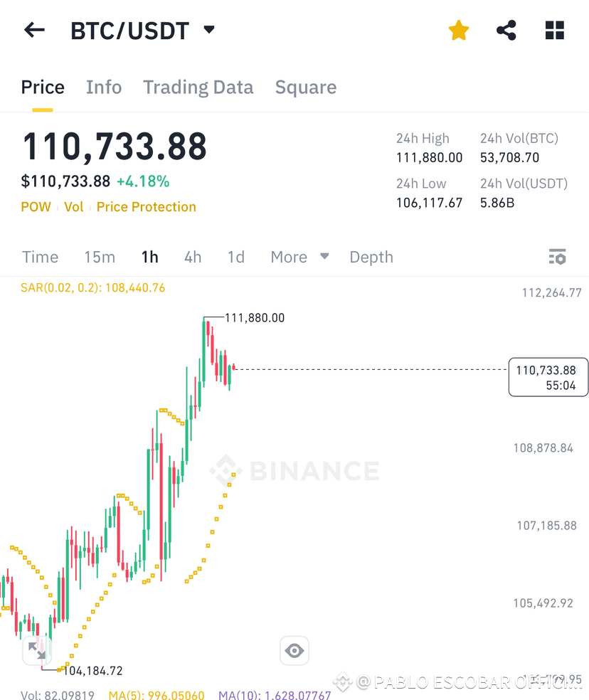
Task: Select the 1d interval
Action: tap(236, 257)
